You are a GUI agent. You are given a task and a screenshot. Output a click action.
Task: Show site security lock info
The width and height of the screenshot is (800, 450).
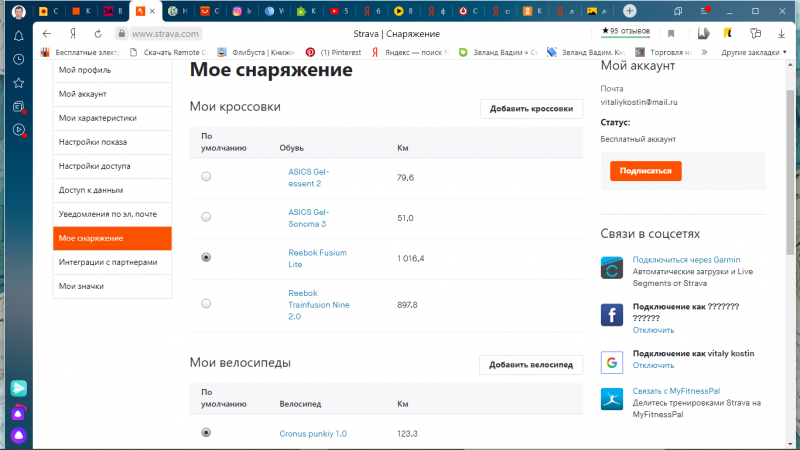coord(121,34)
